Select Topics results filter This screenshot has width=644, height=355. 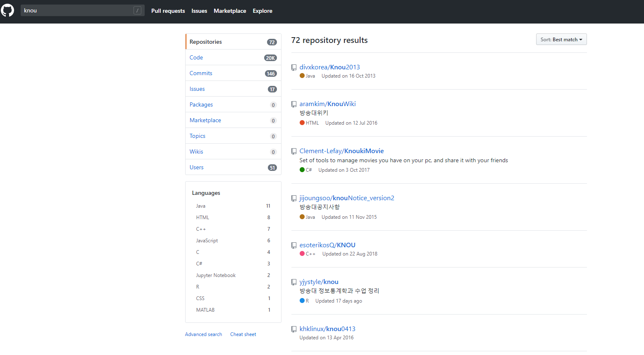(234, 136)
